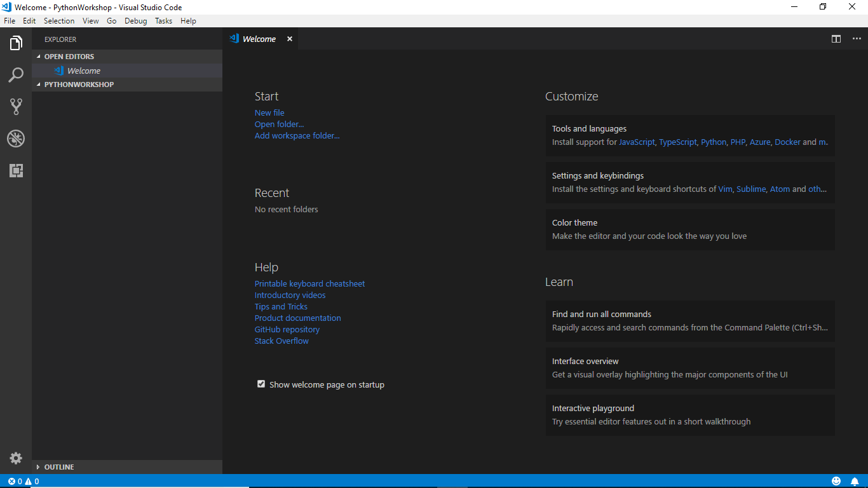Open Introductory videos link
Viewport: 868px width, 488px height.
(290, 295)
